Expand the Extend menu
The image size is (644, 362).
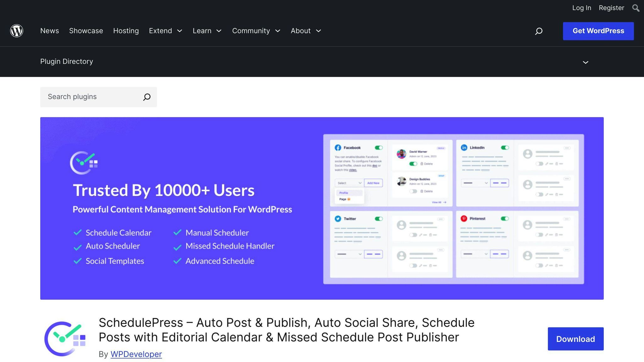pos(166,31)
